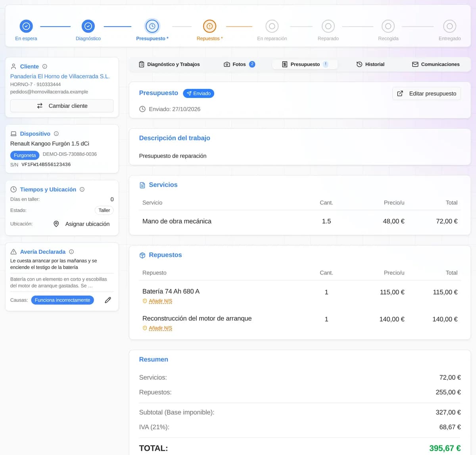Viewport: 476px width, 455px height.
Task: Click the Reparado step circle
Action: [x=328, y=26]
